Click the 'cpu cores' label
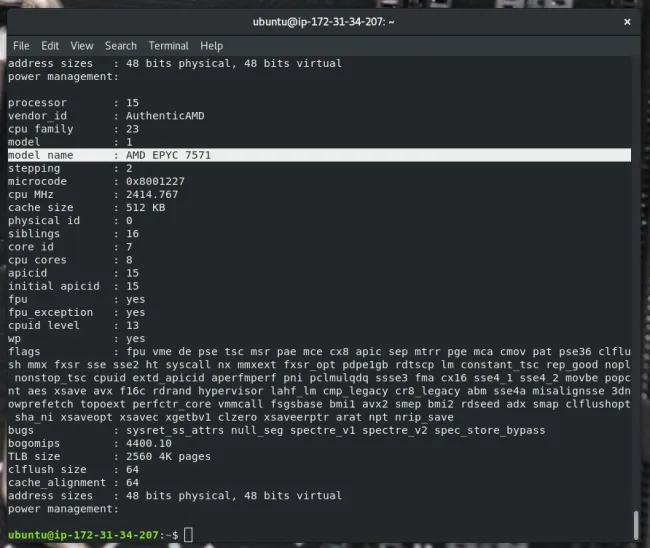The height and width of the screenshot is (548, 650). coord(37,260)
